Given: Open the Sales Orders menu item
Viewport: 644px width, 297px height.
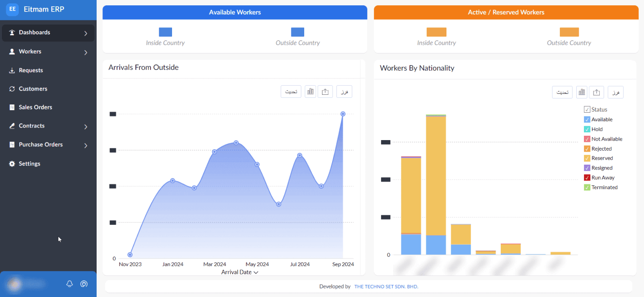Looking at the screenshot, I should click(x=35, y=107).
